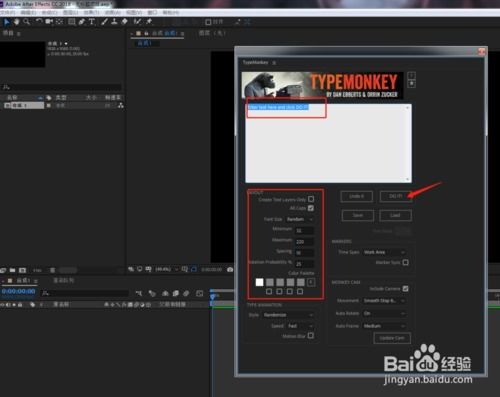Image resolution: width=500 pixels, height=397 pixels.
Task: Select the Hand tool in toolbar
Action: [16, 22]
